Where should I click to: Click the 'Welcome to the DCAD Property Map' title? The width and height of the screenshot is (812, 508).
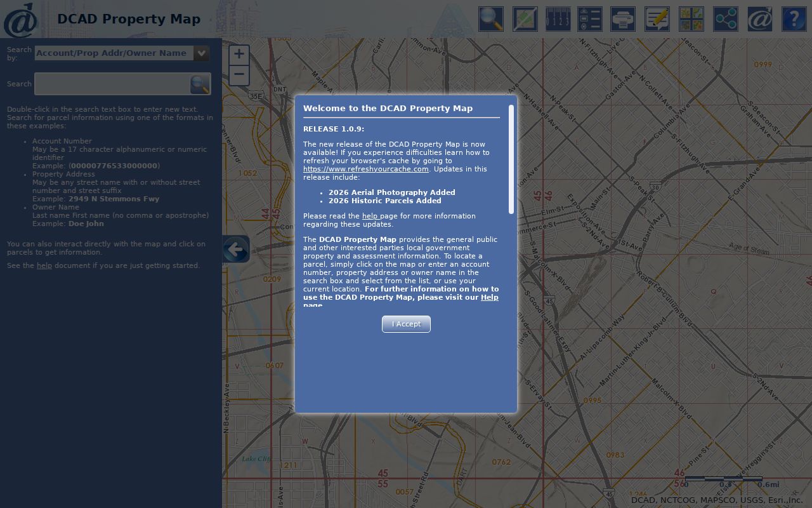(x=388, y=108)
